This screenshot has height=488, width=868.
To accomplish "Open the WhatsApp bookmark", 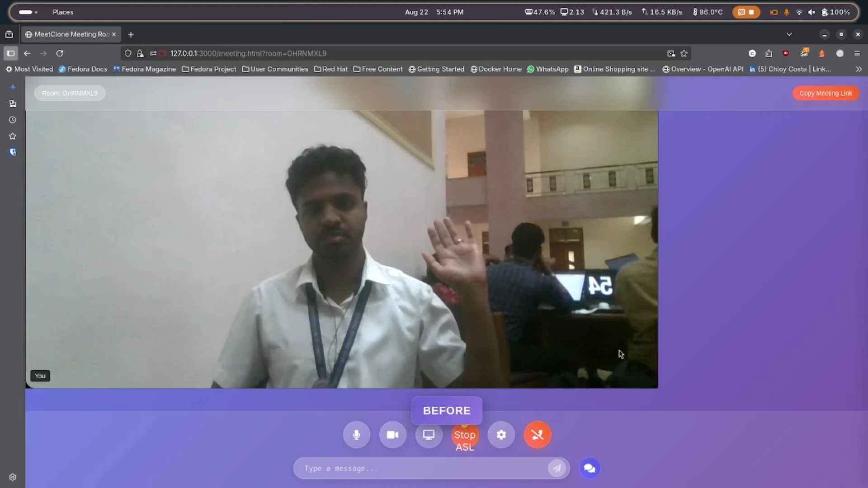I will (x=548, y=69).
